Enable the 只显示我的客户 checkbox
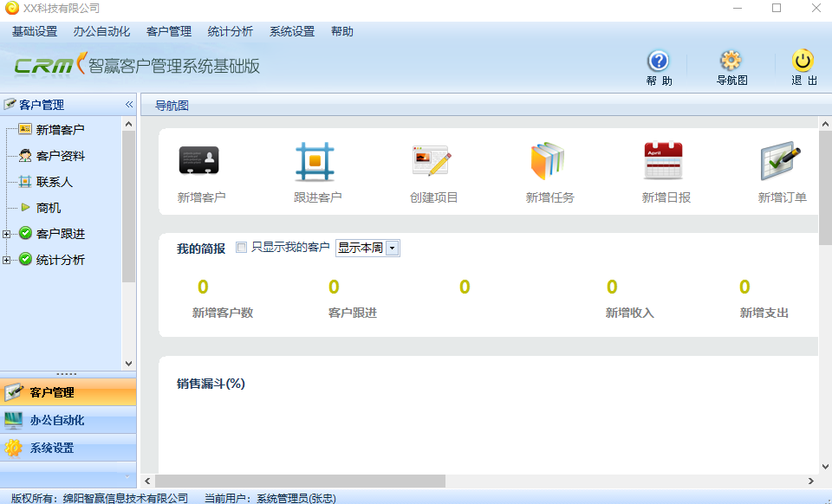The height and width of the screenshot is (504, 832). (242, 248)
